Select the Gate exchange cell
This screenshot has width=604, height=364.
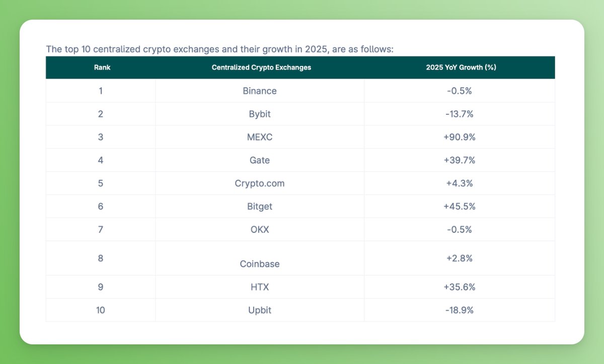tap(260, 160)
